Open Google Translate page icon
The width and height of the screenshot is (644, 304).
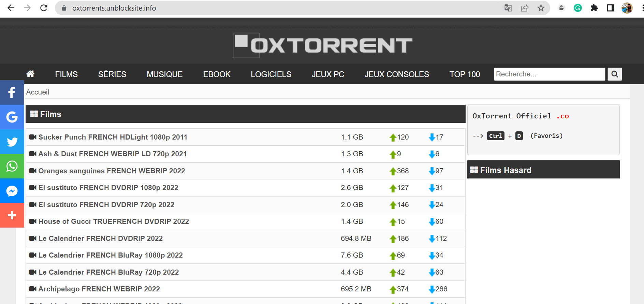tap(508, 8)
